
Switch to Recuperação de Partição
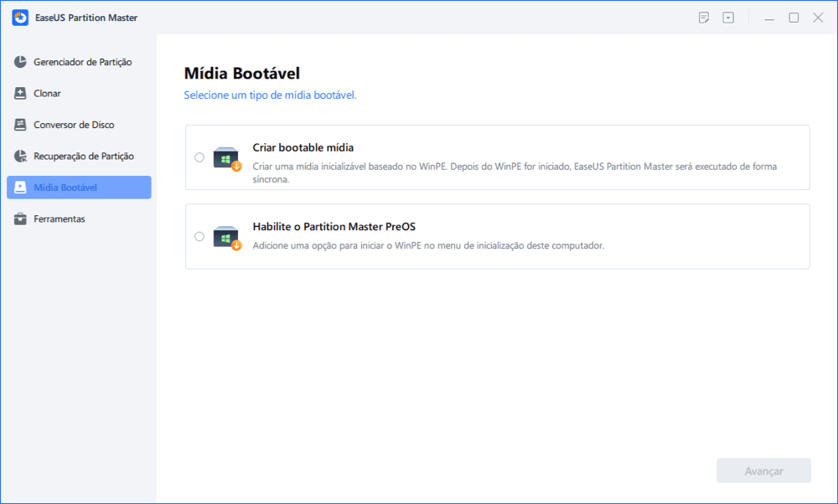coord(79,157)
